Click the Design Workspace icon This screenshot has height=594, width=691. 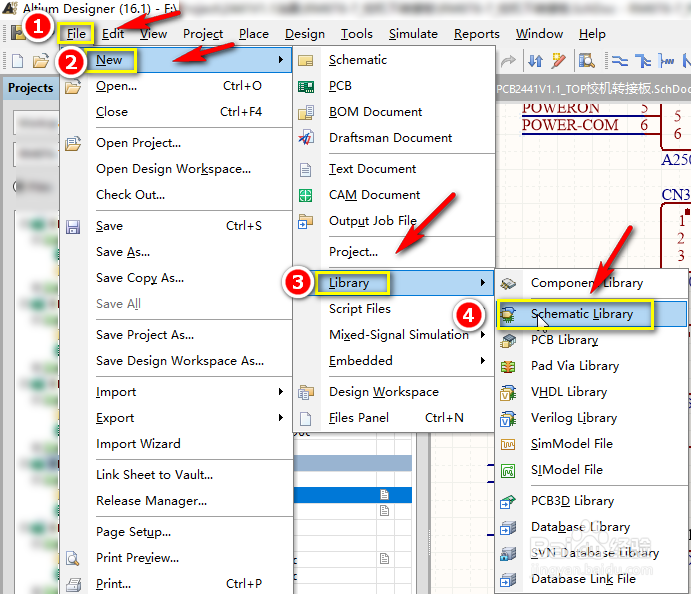(x=305, y=392)
